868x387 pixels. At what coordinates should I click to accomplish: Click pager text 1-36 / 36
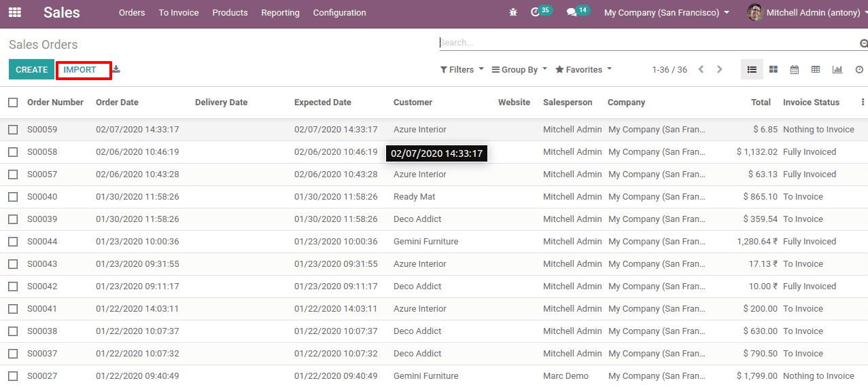coord(670,70)
